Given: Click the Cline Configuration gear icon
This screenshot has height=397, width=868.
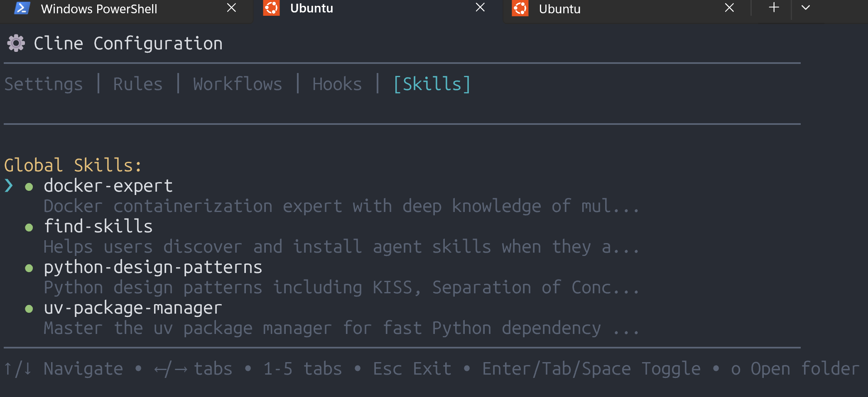Looking at the screenshot, I should pos(16,43).
